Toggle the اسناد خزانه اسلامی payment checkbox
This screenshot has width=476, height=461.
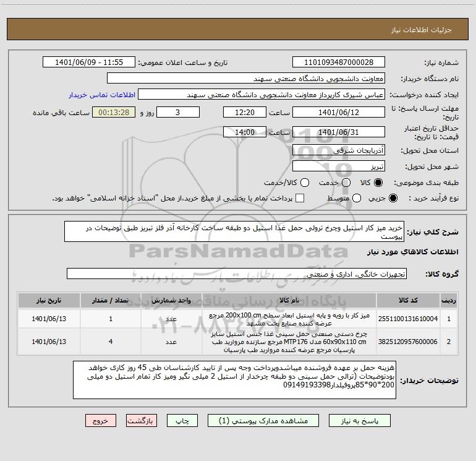pos(300,198)
